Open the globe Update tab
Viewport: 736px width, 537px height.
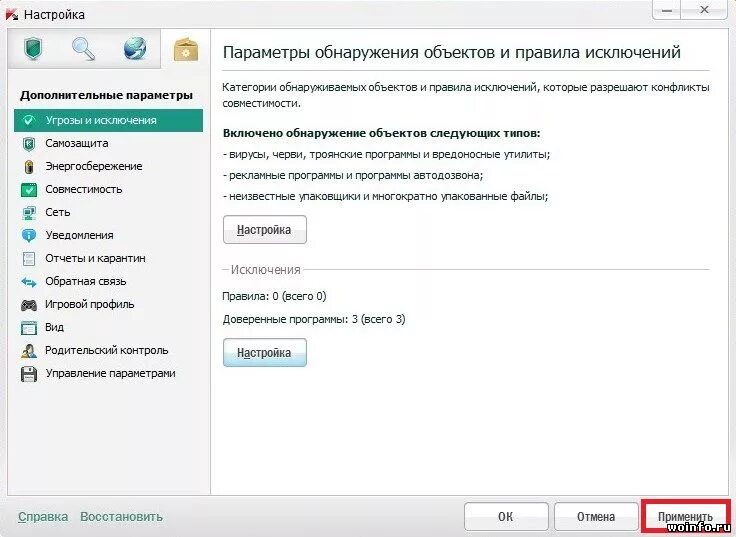tap(135, 49)
